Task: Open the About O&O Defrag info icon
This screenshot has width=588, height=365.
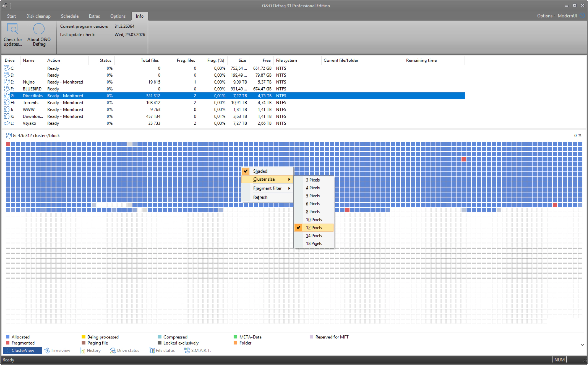Action: click(x=39, y=29)
